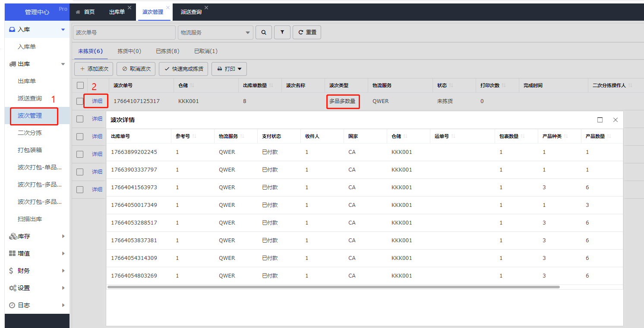
Task: Expand the 库存 sidebar section
Action: click(63, 236)
